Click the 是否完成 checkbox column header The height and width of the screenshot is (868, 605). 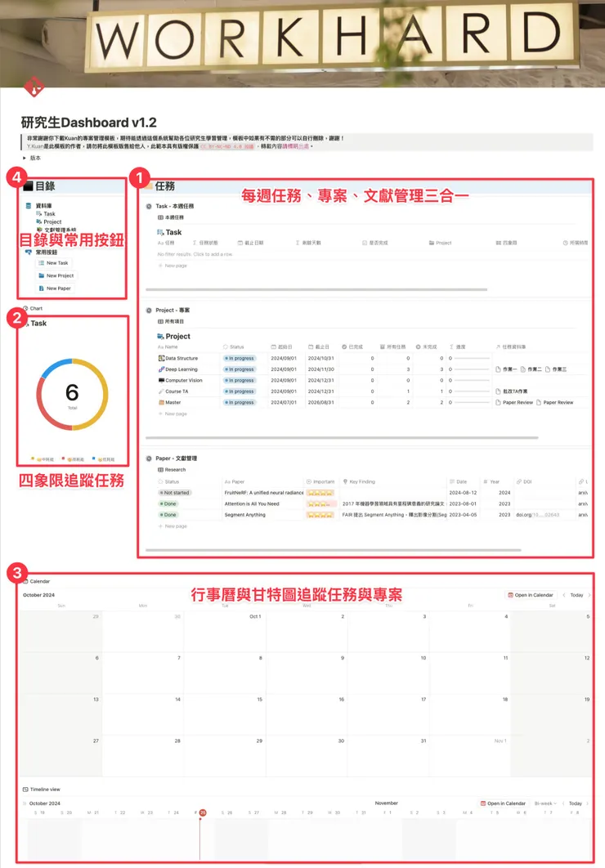375,243
